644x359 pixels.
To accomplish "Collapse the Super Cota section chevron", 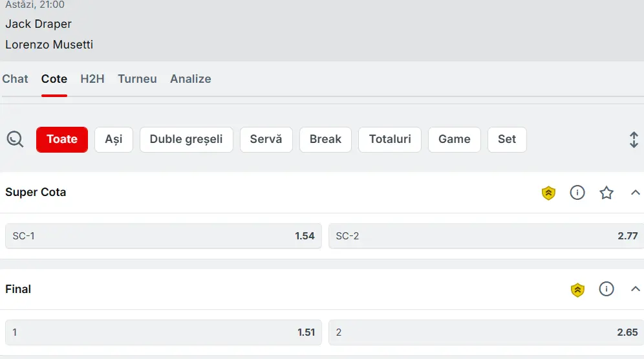I will 635,192.
